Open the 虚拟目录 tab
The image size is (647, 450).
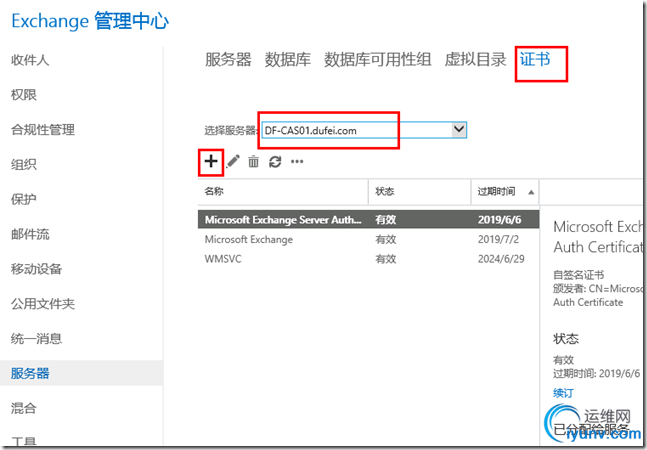pyautogui.click(x=475, y=60)
